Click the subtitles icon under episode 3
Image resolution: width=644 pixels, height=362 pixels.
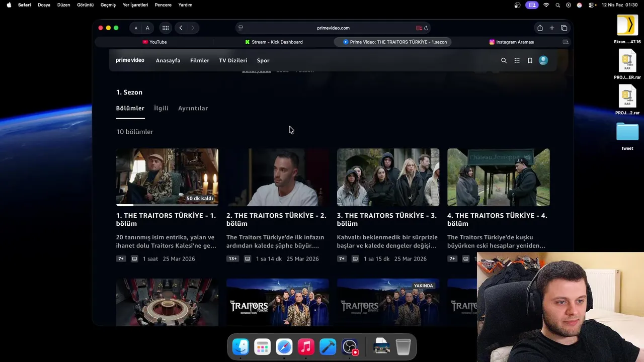pyautogui.click(x=355, y=259)
